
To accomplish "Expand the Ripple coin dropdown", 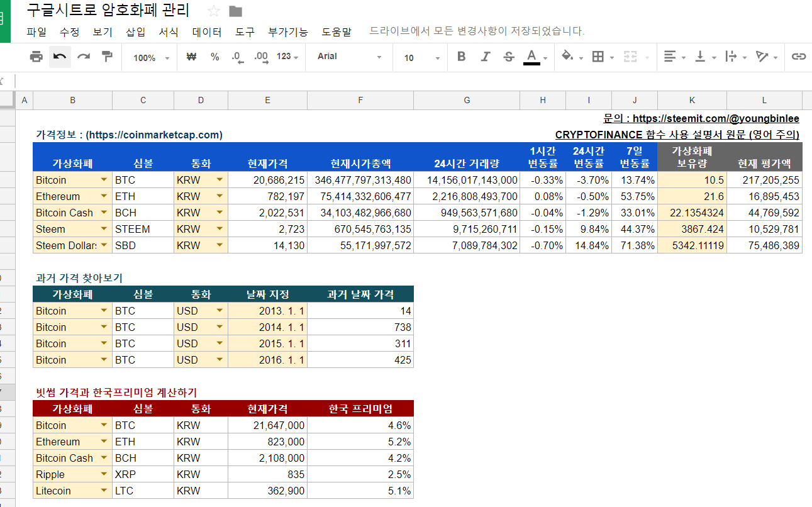I will 104,474.
